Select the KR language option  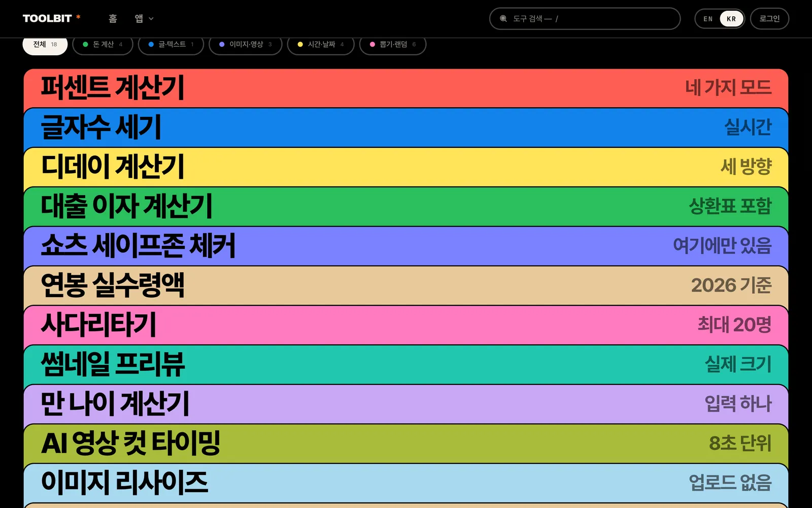pyautogui.click(x=731, y=19)
